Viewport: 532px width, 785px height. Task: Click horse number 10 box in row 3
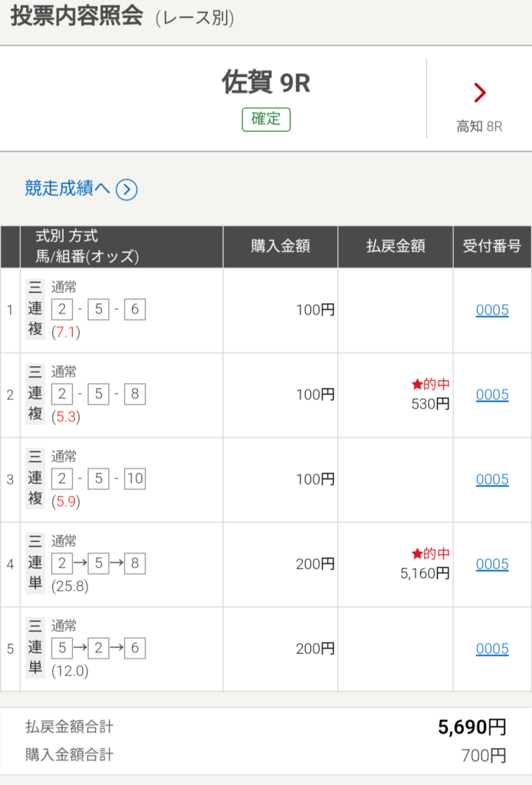coord(135,479)
